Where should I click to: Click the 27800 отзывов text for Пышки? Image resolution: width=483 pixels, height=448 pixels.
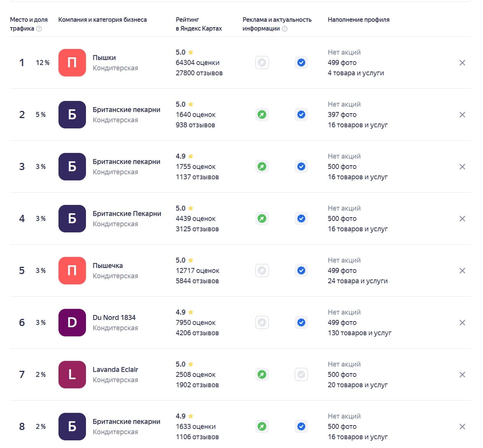pos(199,73)
